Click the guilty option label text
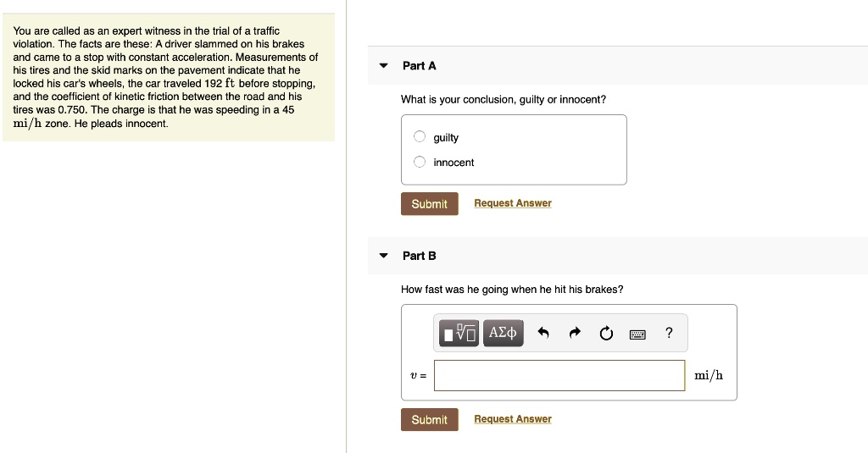The image size is (868, 453). tap(446, 138)
